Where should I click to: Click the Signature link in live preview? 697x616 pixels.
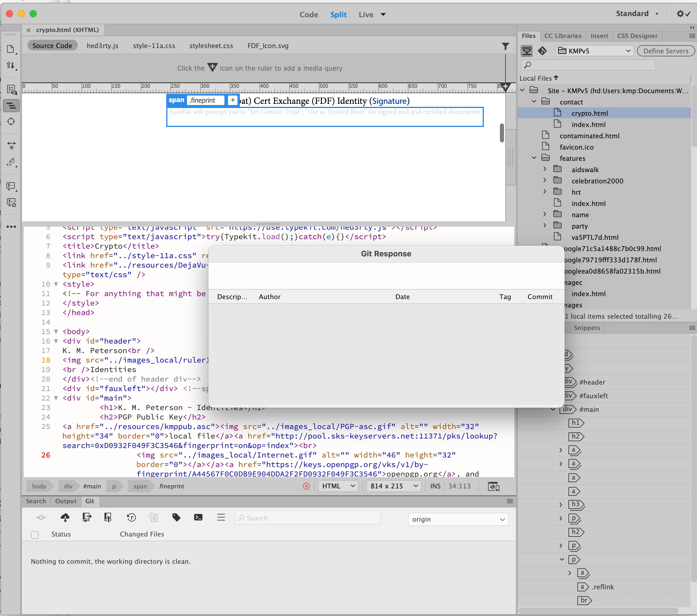(x=389, y=101)
